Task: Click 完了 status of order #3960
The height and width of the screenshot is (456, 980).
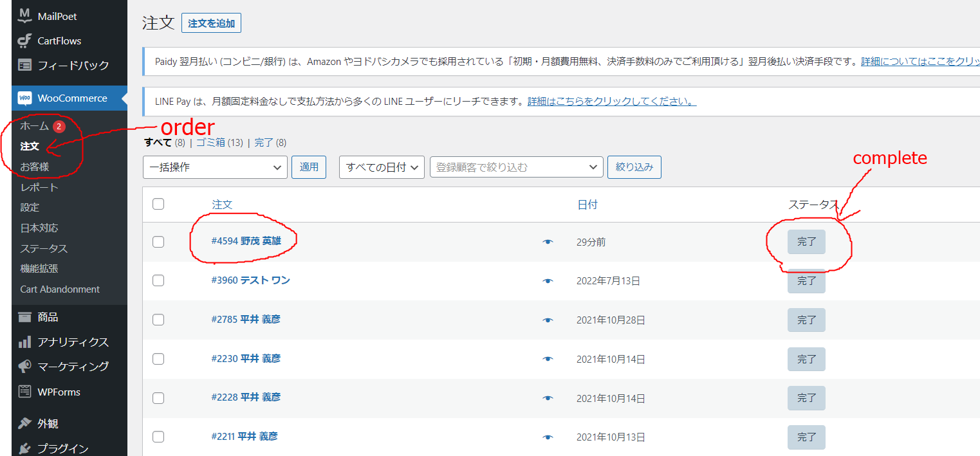Action: coord(806,281)
